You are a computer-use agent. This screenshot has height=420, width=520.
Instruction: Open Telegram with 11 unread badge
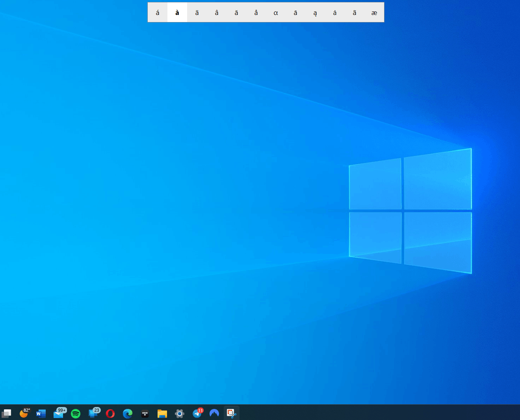pyautogui.click(x=197, y=413)
